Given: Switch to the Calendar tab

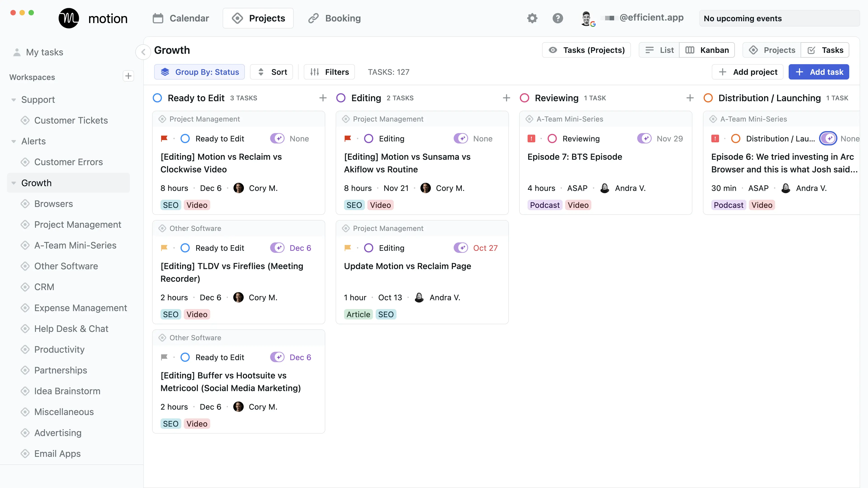Looking at the screenshot, I should point(181,18).
